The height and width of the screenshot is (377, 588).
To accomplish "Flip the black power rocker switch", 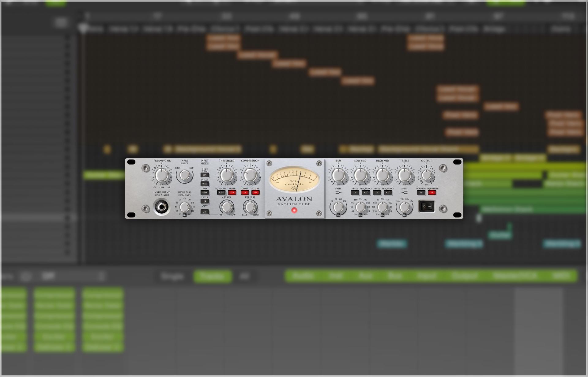I will pyautogui.click(x=427, y=206).
